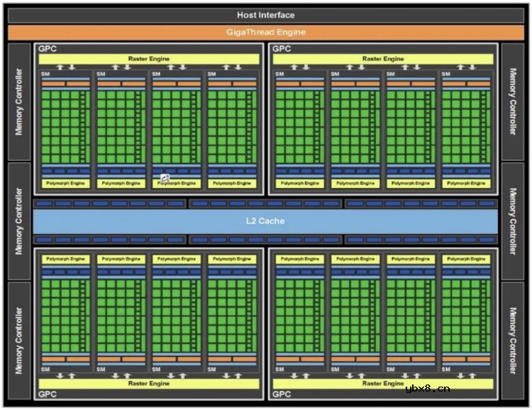Screen dimensions: 532x410
Task: Click the bottom-right Memory Controller block
Action: coord(512,340)
